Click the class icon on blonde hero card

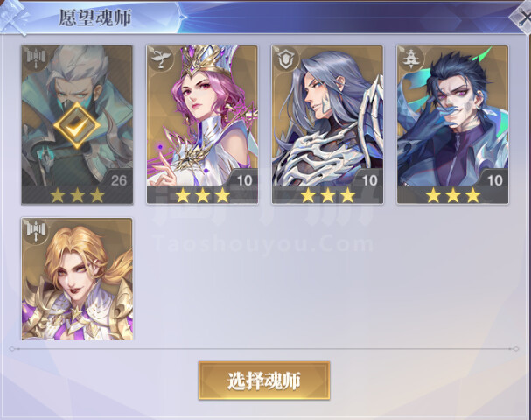pyautogui.click(x=36, y=231)
